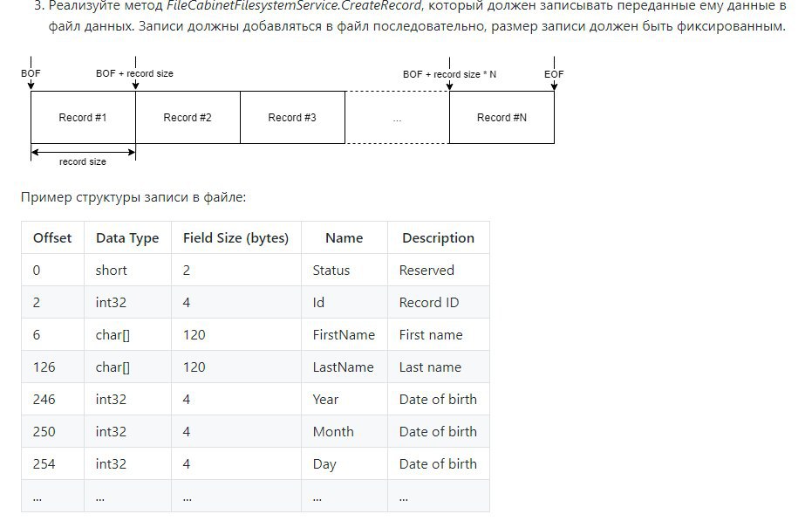The height and width of the screenshot is (521, 812).
Task: Click the Description column header
Action: (438, 238)
